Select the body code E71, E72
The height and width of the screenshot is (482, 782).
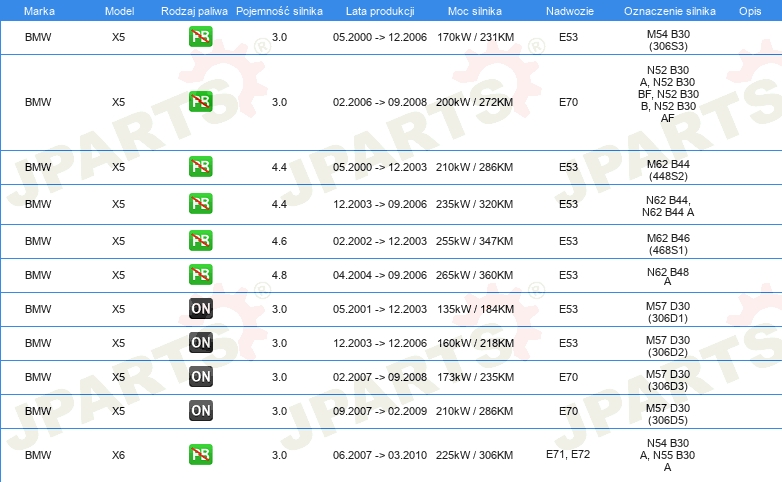(568, 455)
